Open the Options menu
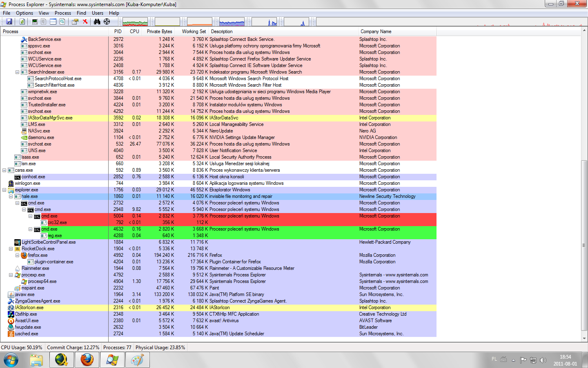 tap(24, 13)
